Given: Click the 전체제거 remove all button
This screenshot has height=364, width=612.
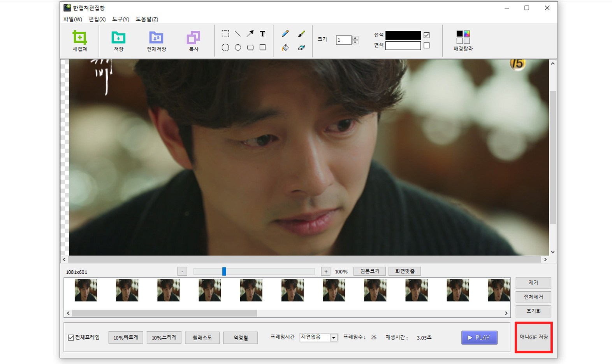Looking at the screenshot, I should (533, 297).
